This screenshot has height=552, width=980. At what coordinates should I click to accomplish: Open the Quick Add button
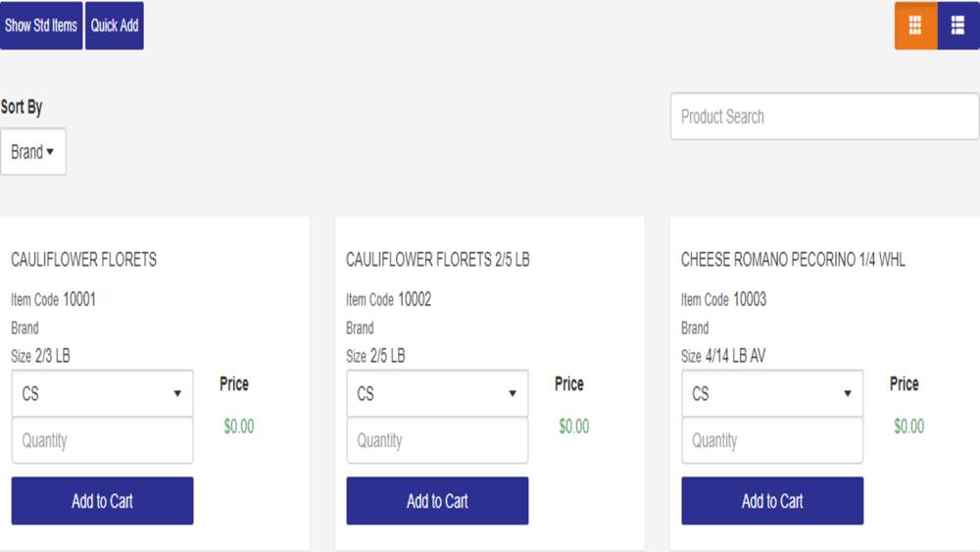click(x=115, y=25)
